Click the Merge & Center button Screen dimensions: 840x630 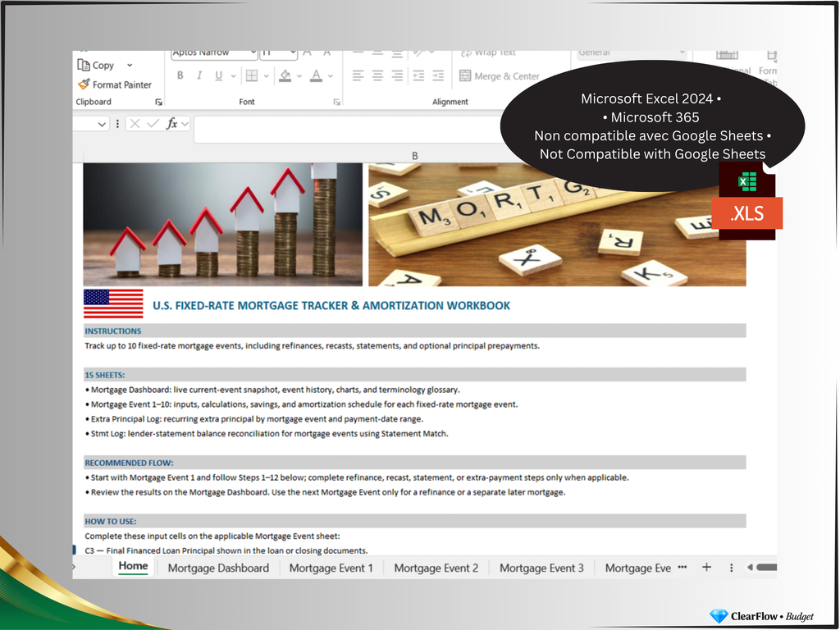click(500, 76)
